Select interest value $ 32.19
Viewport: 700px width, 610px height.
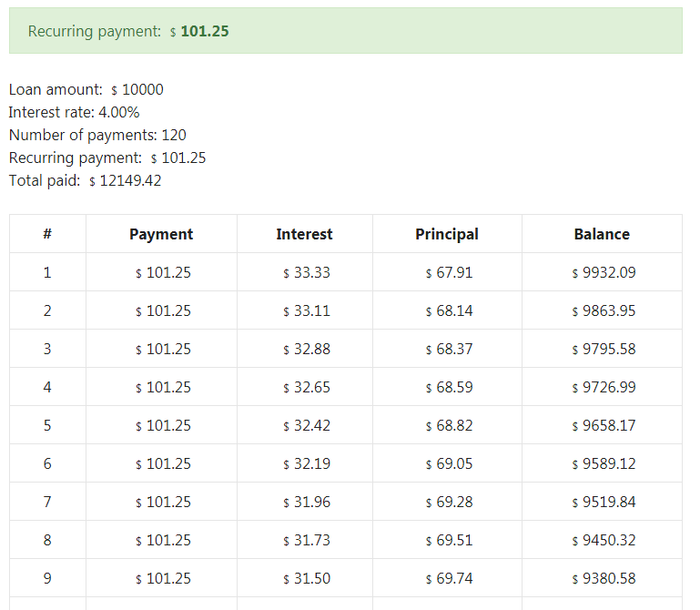307,464
